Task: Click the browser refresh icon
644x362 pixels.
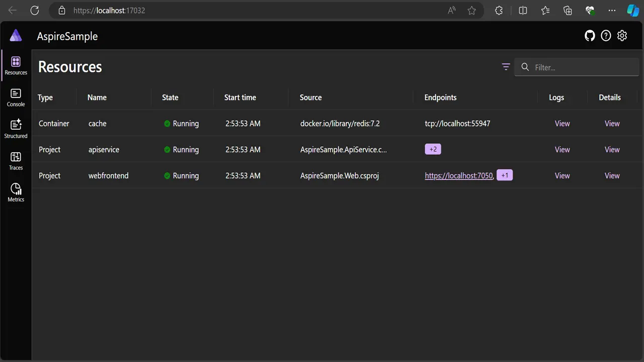Action: [34, 10]
